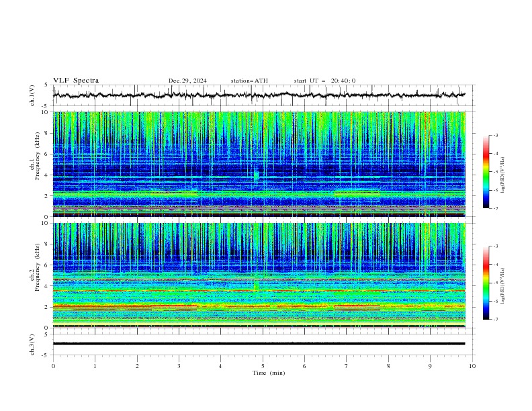Viewport: 532px width, 411px height.
Task: Click the time axis tick label "8"
Action: pyautogui.click(x=388, y=366)
